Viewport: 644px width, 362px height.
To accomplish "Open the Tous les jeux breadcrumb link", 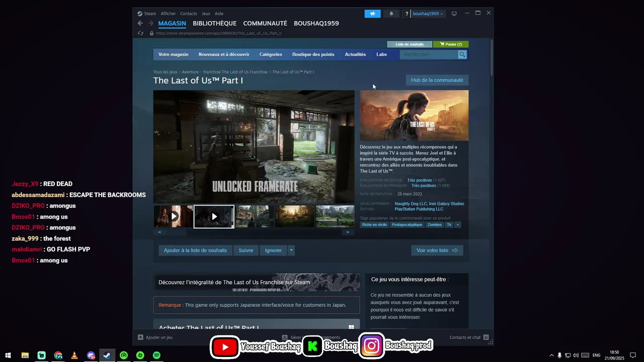I will click(x=165, y=72).
